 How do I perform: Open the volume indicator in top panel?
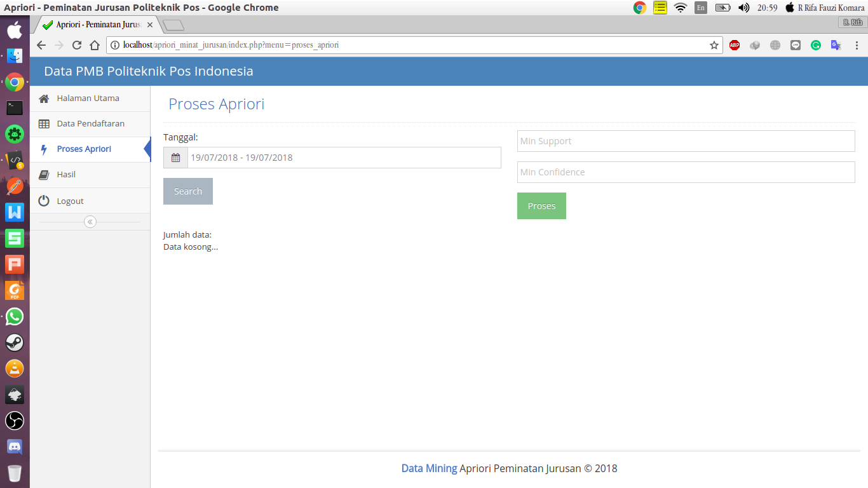pos(743,8)
